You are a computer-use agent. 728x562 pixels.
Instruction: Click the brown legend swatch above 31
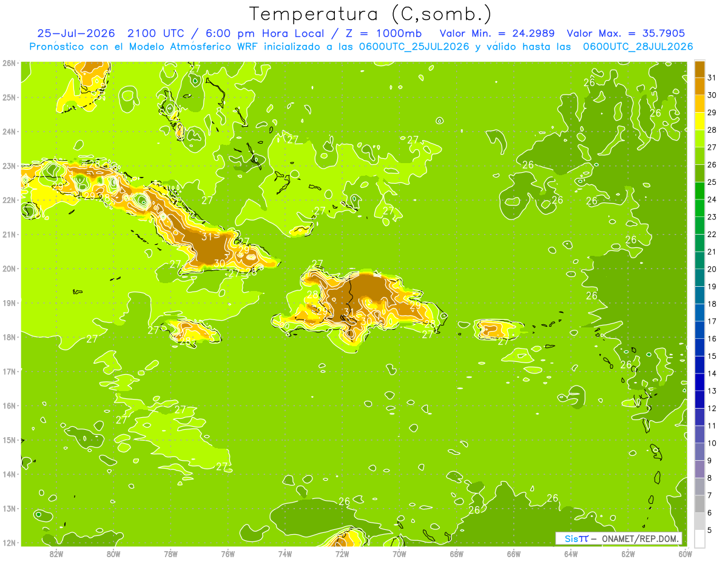click(x=699, y=69)
